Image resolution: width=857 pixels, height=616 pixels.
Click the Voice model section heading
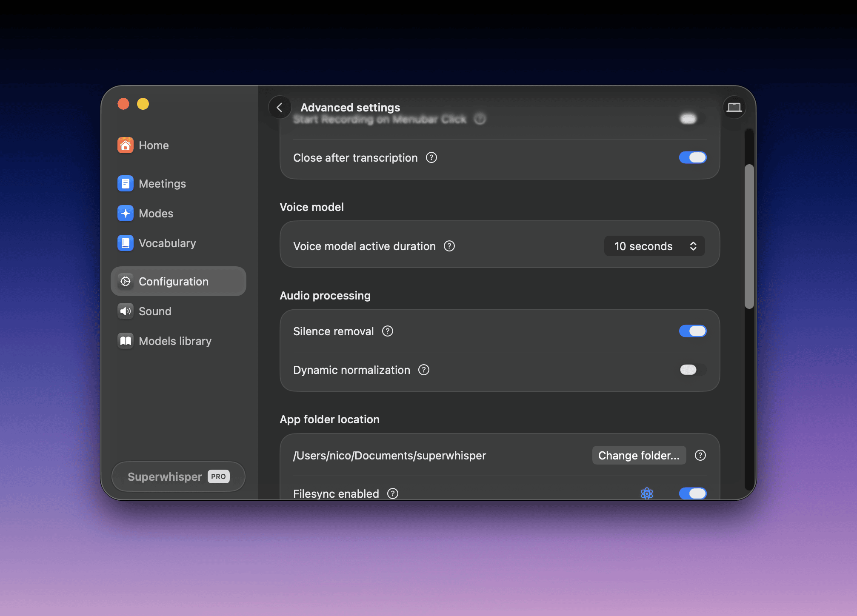point(312,207)
